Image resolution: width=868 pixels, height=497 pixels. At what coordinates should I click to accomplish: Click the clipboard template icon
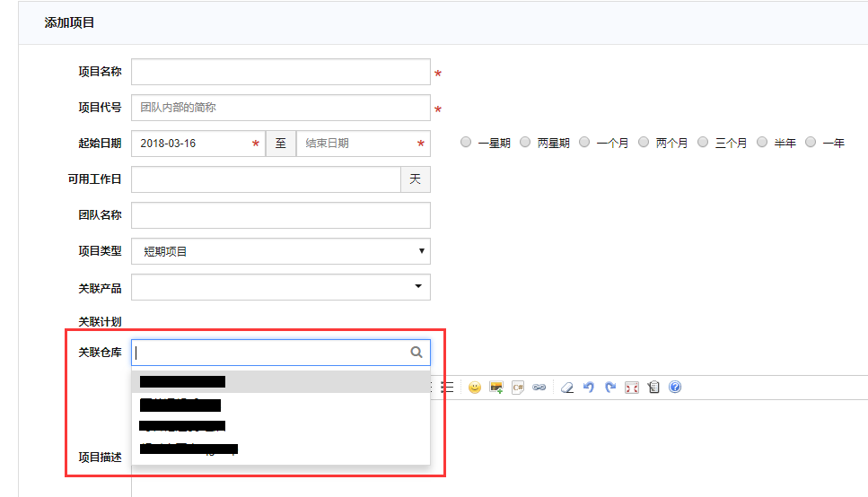[x=653, y=388]
